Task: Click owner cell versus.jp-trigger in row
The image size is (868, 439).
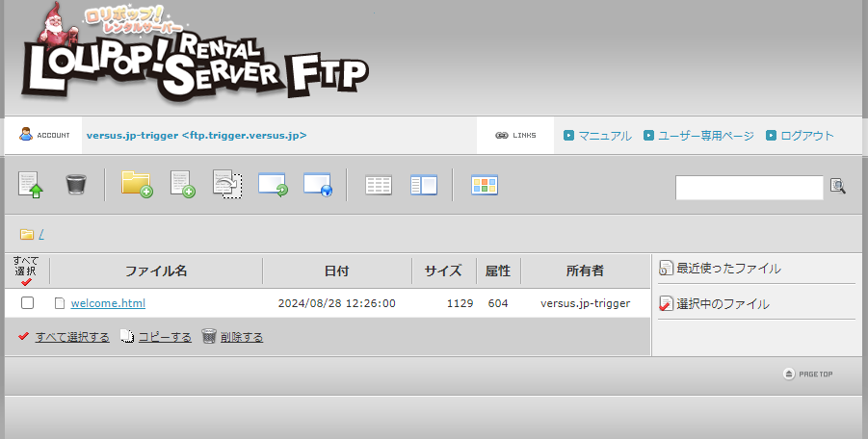Action: [x=585, y=303]
